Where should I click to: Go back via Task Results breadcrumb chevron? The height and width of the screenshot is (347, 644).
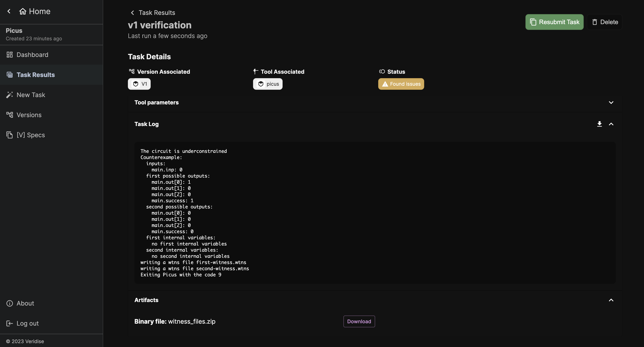(133, 13)
